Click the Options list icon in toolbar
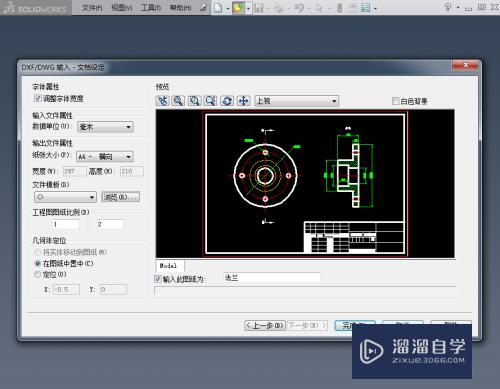This screenshot has height=389, width=500. pyautogui.click(x=366, y=8)
